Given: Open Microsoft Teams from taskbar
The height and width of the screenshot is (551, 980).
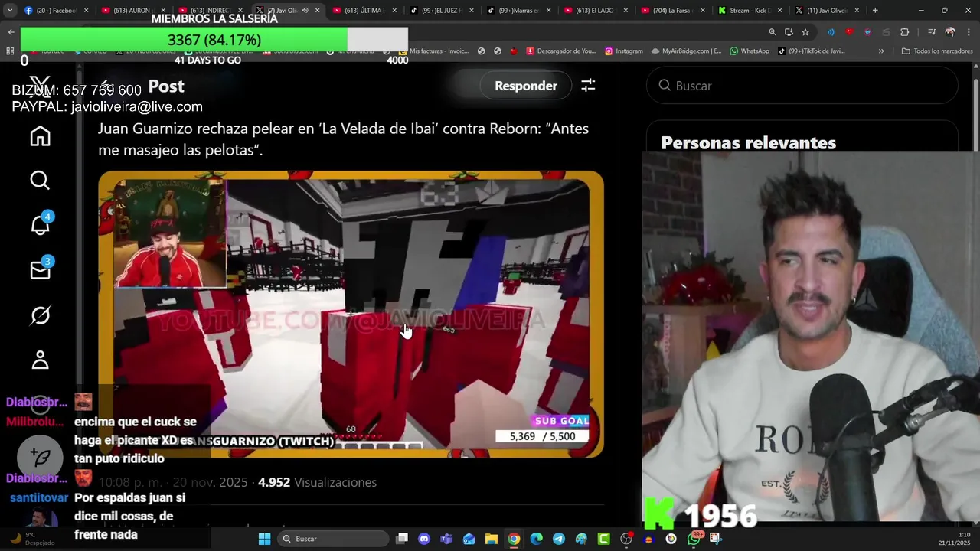Looking at the screenshot, I should 446,539.
